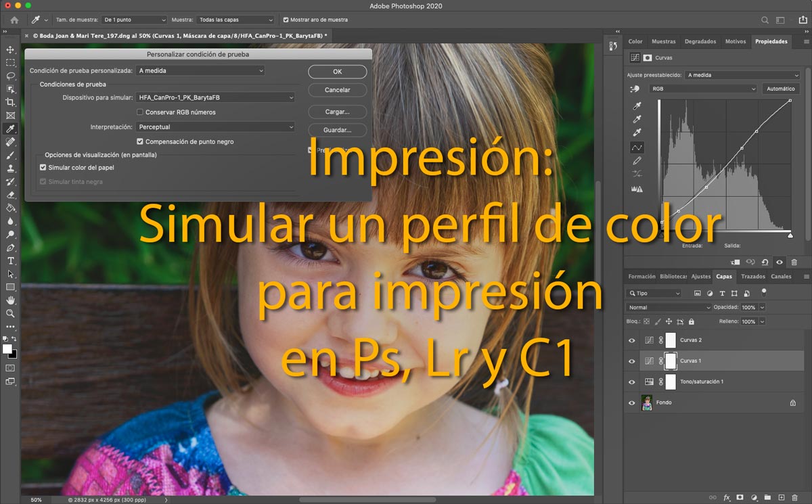Viewport: 812px width, 504px height.
Task: Click the Home icon in the options bar
Action: point(14,20)
